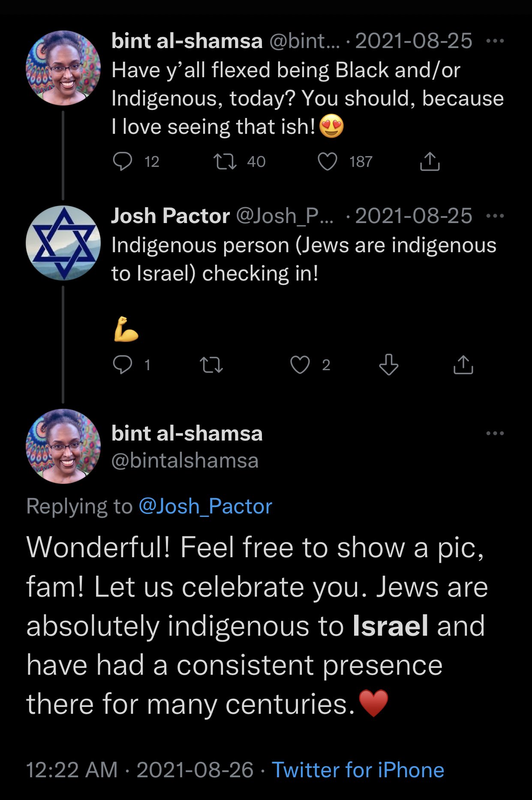The width and height of the screenshot is (532, 800).
Task: Tap downvote arrow on Josh Pactor's tweet
Action: coord(389,365)
